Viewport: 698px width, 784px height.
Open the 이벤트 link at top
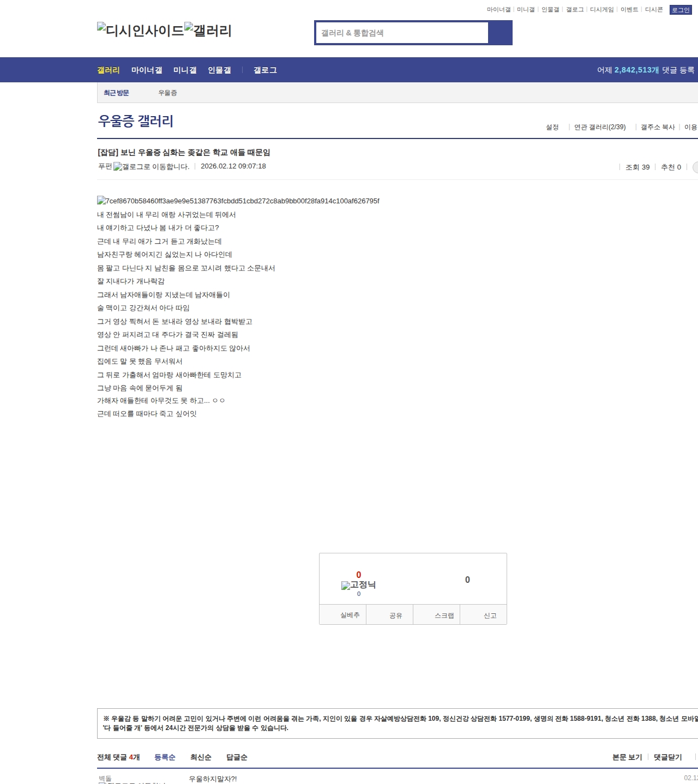[629, 10]
